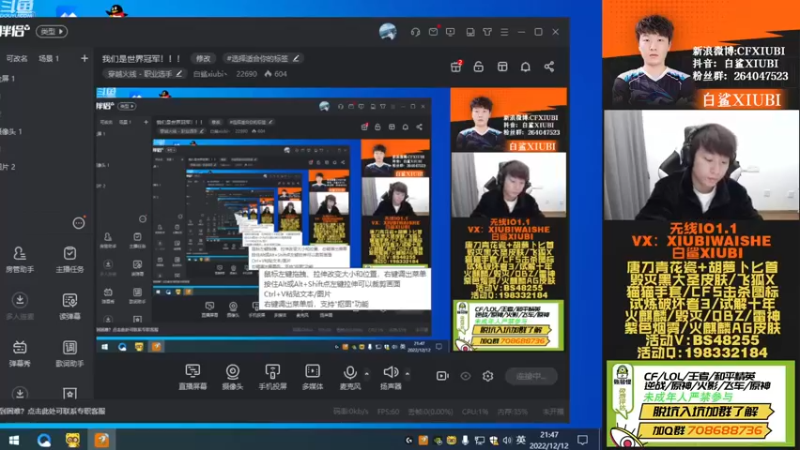Open the notification bell icon
Viewport: 800px width, 450px height.
pyautogui.click(x=526, y=67)
